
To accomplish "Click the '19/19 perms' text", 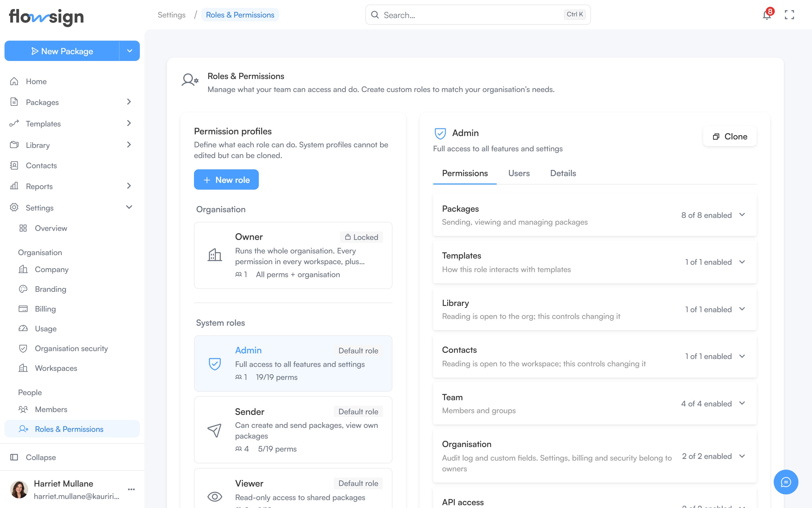I will 277,377.
